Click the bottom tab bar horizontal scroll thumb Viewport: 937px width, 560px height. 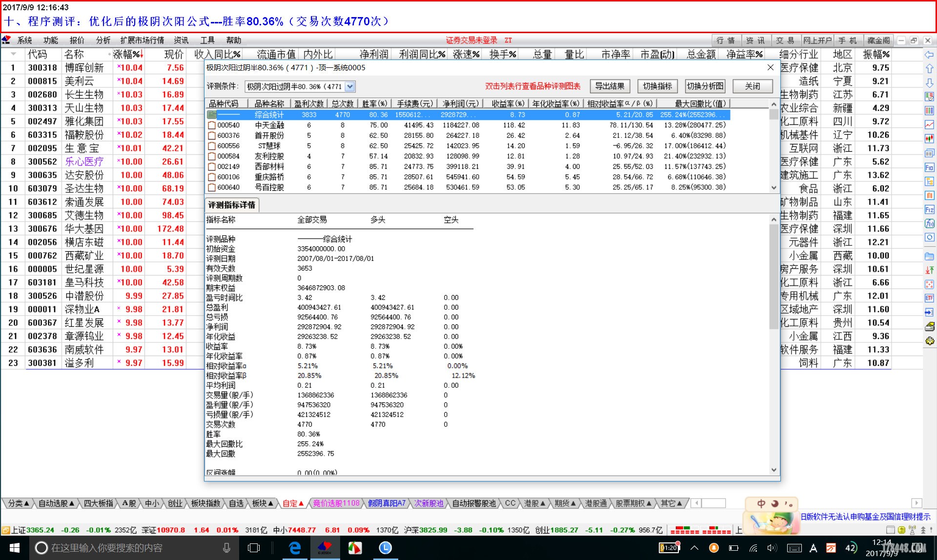click(714, 503)
